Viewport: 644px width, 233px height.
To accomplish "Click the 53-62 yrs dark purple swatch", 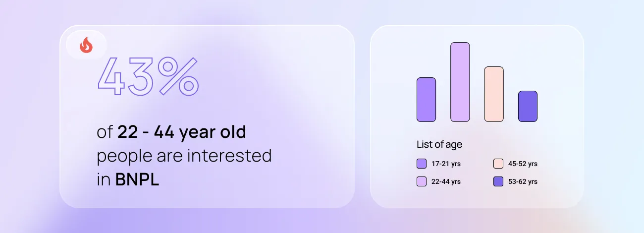I will pyautogui.click(x=498, y=181).
